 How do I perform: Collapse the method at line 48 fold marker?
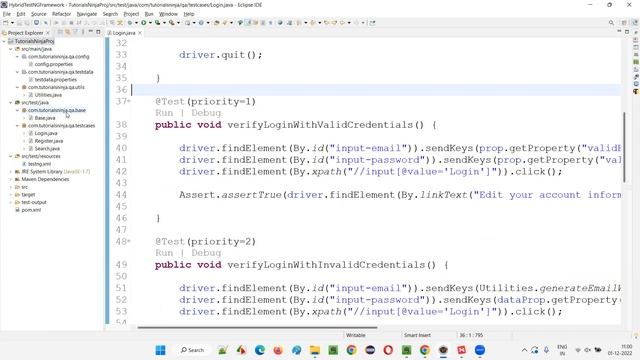[x=129, y=241]
